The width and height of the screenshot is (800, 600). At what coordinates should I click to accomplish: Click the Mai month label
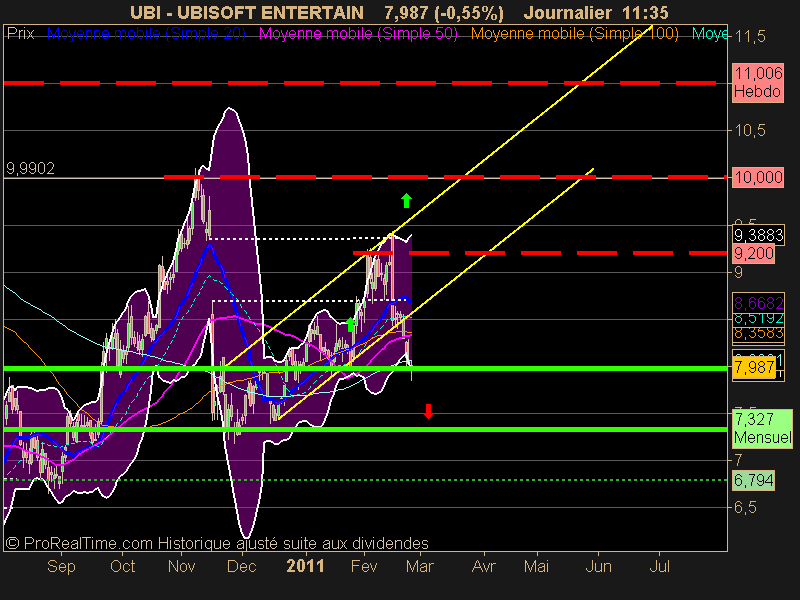[x=537, y=566]
